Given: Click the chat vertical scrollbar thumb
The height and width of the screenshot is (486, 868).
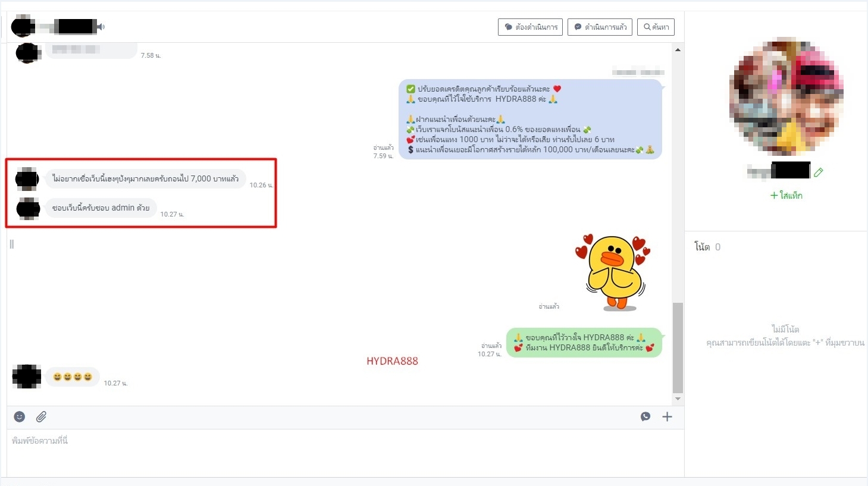Looking at the screenshot, I should pyautogui.click(x=678, y=348).
